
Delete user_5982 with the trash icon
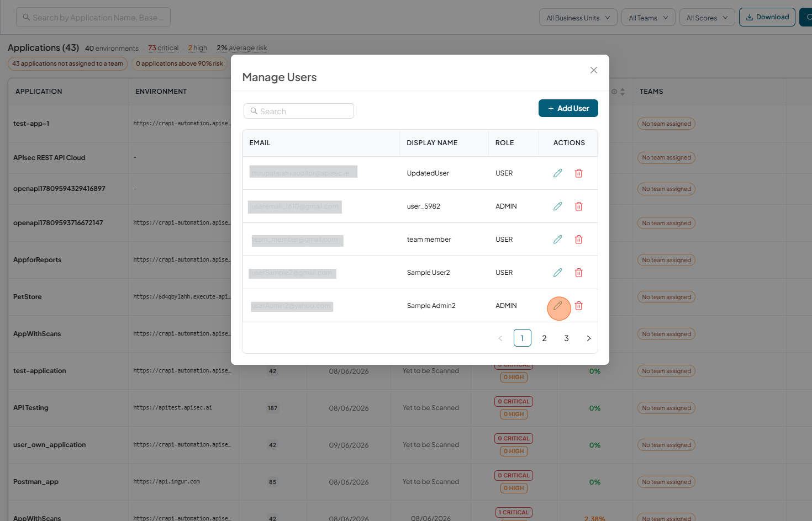(579, 206)
